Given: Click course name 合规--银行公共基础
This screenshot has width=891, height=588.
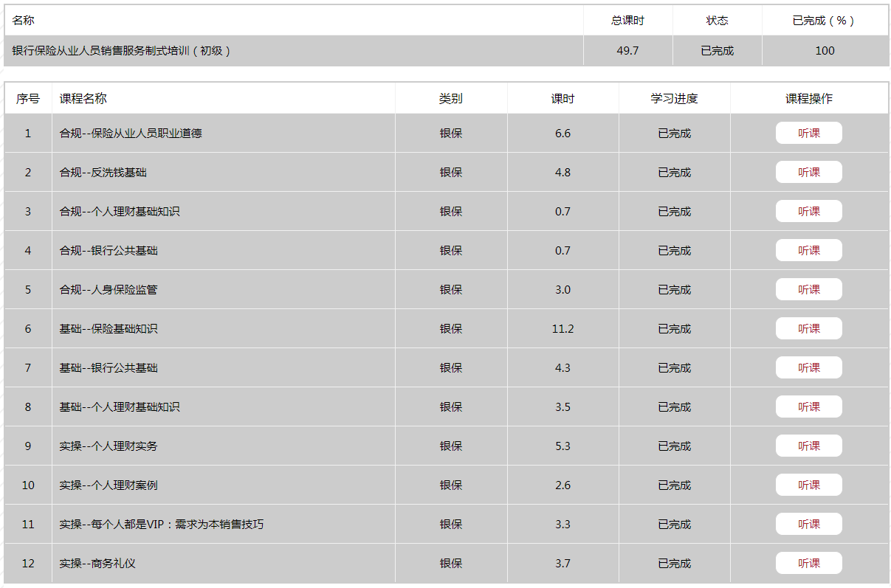Looking at the screenshot, I should tap(109, 251).
